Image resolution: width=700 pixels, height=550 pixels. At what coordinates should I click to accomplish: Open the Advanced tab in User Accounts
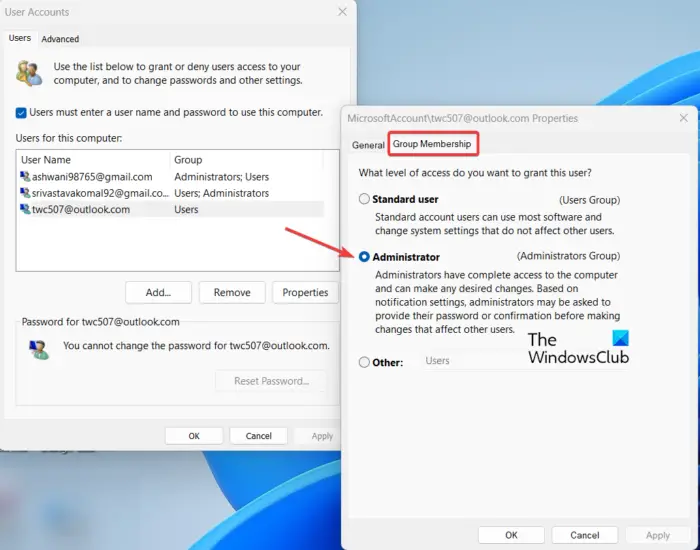[60, 39]
